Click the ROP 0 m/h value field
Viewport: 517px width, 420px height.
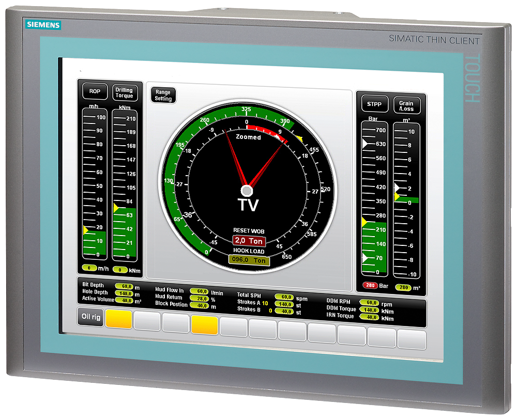(x=89, y=268)
